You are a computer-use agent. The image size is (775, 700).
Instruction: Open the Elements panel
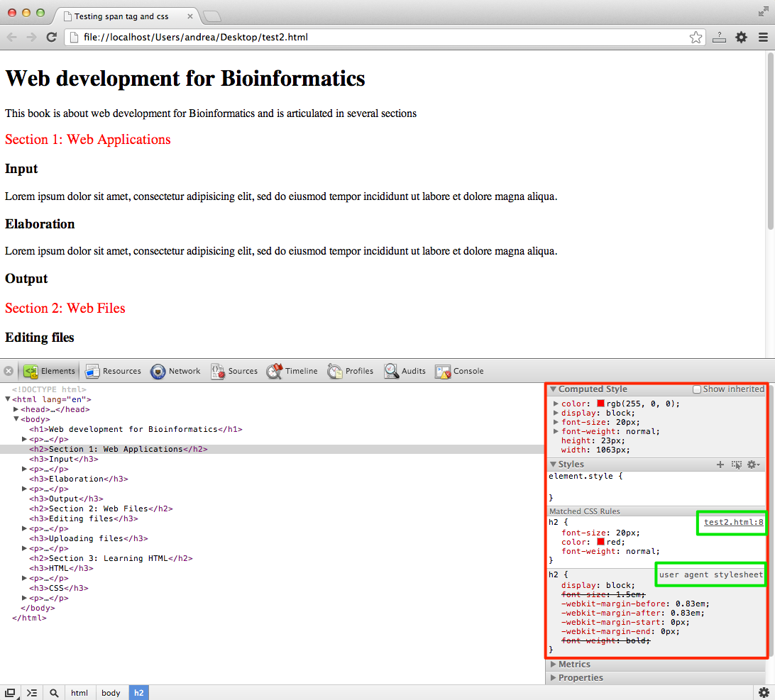(x=49, y=371)
